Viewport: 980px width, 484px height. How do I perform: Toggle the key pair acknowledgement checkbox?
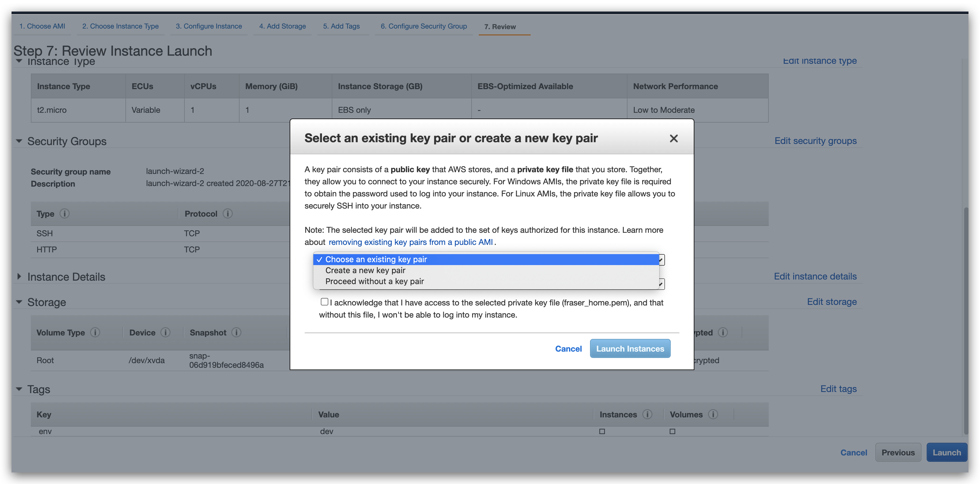pos(324,303)
